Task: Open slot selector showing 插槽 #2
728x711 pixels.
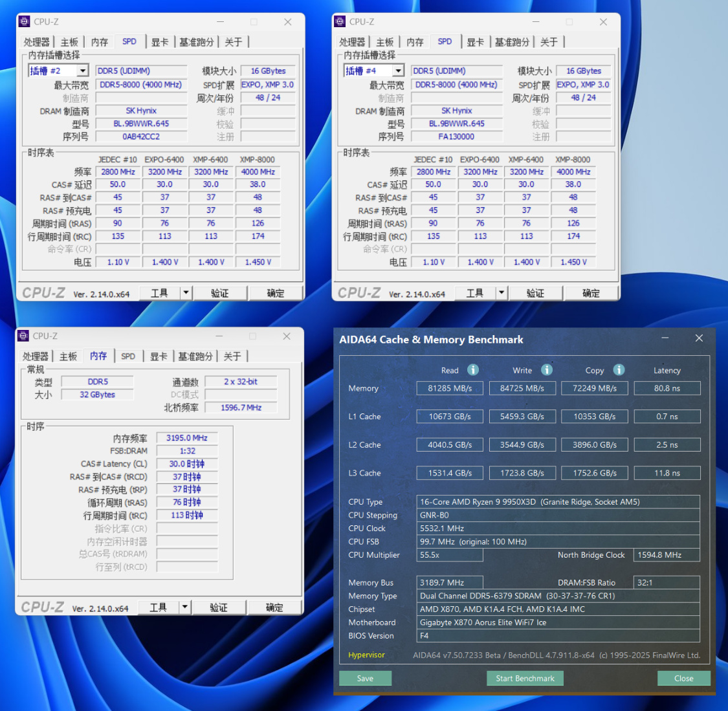Action: pyautogui.click(x=58, y=71)
